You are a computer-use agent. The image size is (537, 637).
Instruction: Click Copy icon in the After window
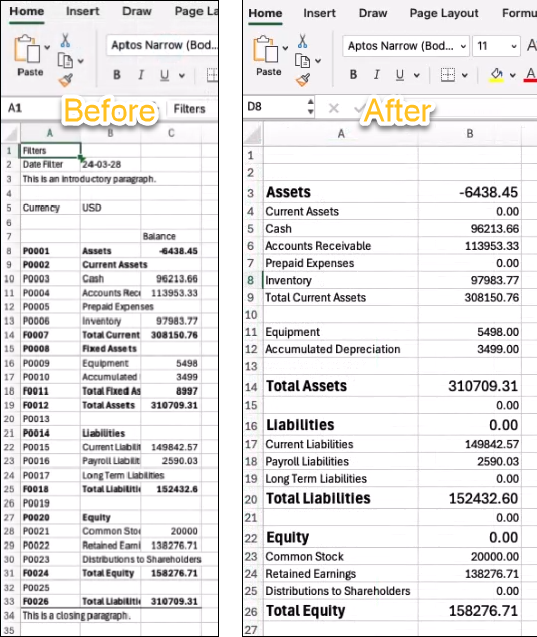303,61
